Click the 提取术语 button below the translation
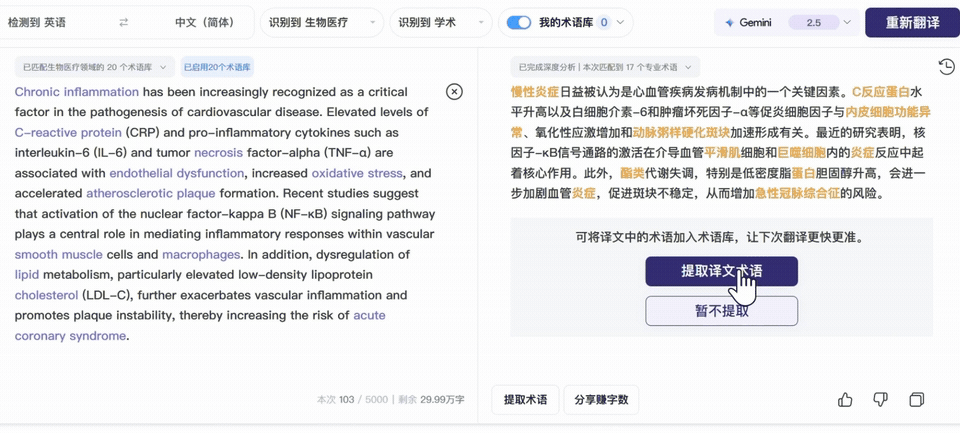 point(525,400)
